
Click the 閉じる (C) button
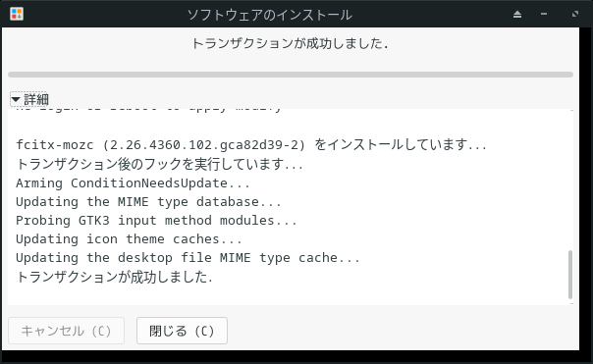coord(182,331)
